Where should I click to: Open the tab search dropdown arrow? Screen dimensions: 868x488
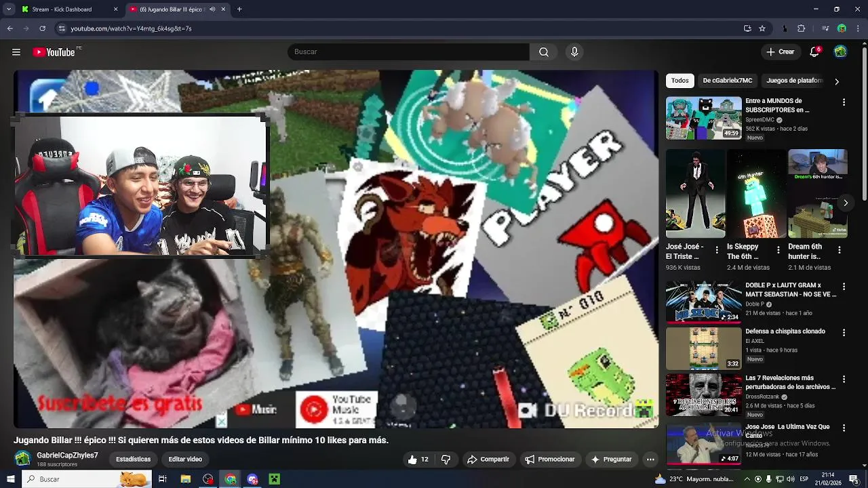9,9
